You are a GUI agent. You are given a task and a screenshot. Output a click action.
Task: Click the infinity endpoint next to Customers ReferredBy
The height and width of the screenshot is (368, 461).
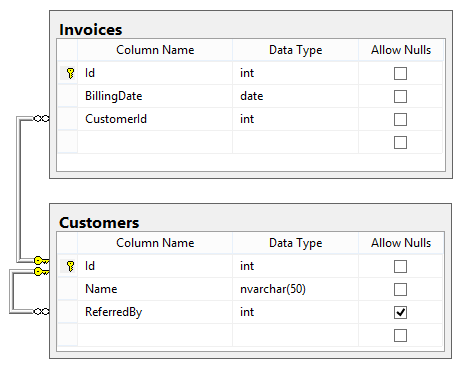41,311
